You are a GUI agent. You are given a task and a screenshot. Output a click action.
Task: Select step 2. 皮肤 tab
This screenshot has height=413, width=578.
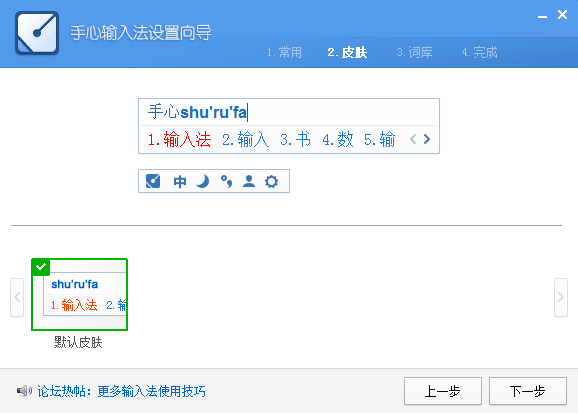(x=347, y=52)
